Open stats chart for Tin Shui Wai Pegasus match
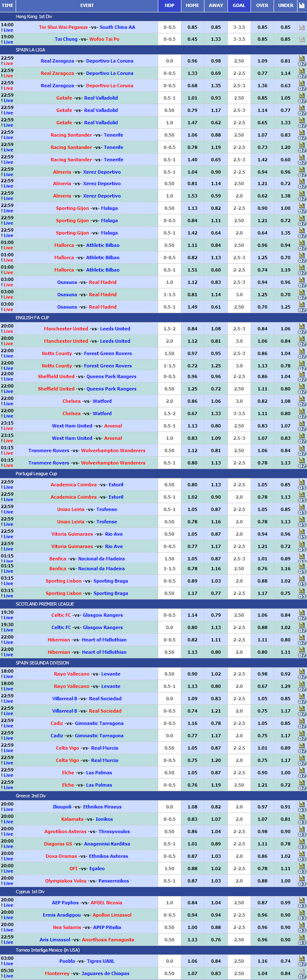 [x=302, y=28]
